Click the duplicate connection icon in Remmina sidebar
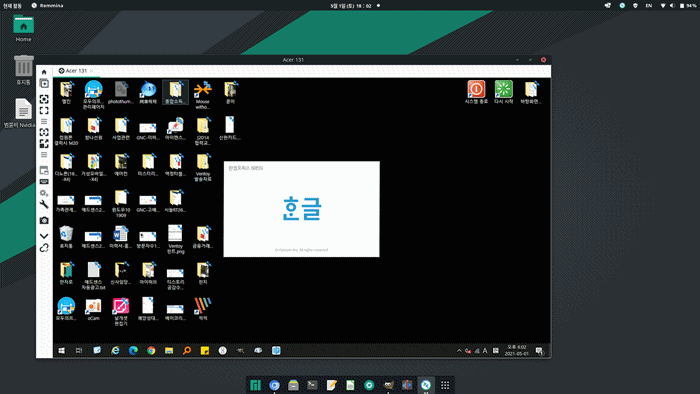The image size is (700, 394). [x=44, y=83]
